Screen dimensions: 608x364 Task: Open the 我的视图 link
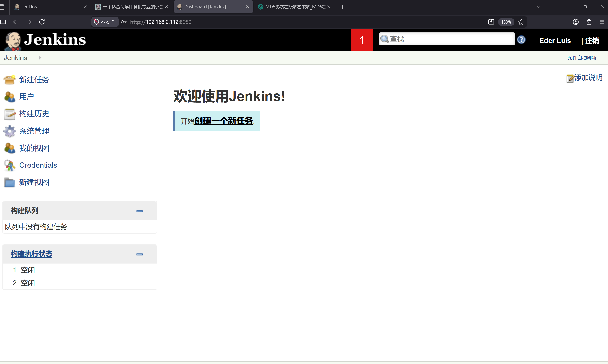click(34, 148)
